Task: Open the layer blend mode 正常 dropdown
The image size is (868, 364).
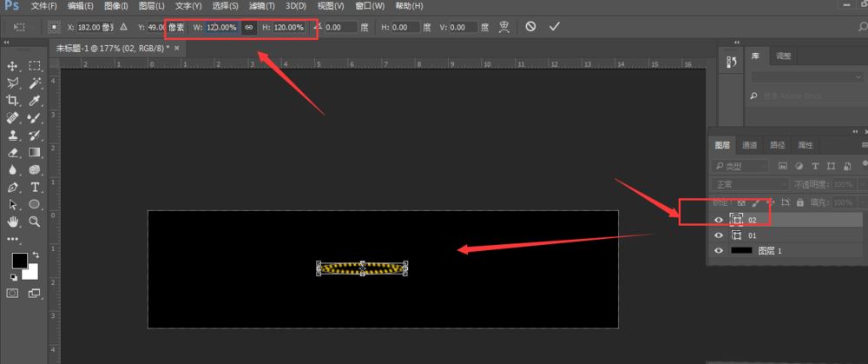Action: pyautogui.click(x=750, y=184)
